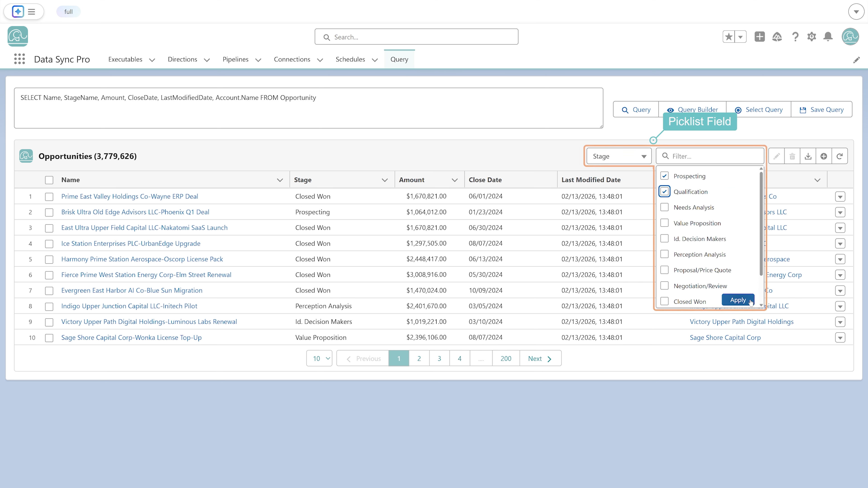
Task: Open the Connections tab
Action: click(x=292, y=59)
